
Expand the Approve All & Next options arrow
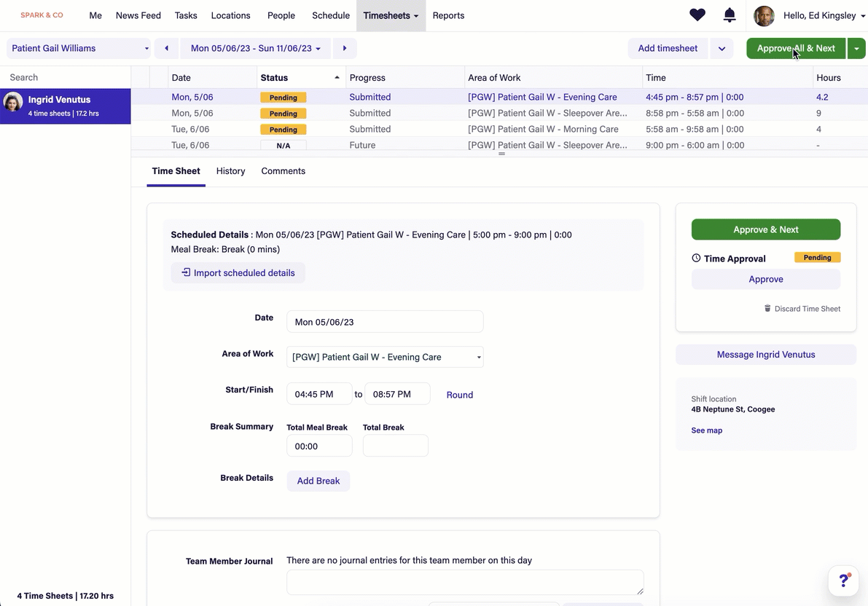[x=856, y=49]
